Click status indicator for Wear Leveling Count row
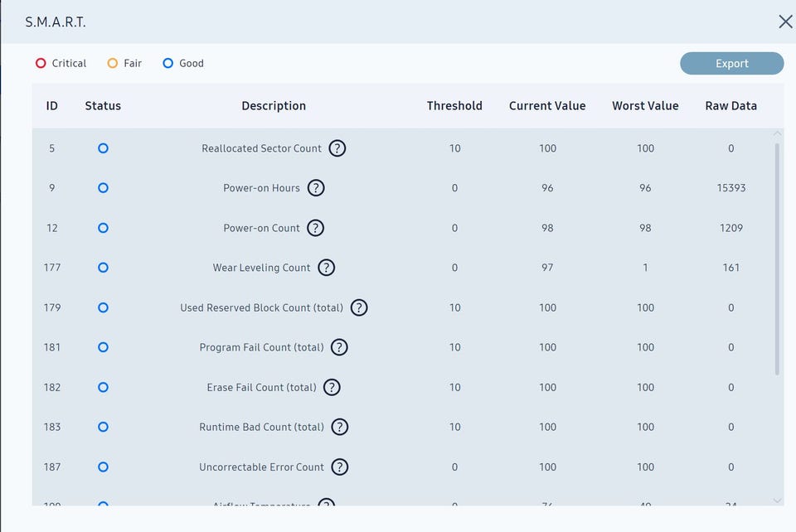This screenshot has height=532, width=796. (103, 268)
